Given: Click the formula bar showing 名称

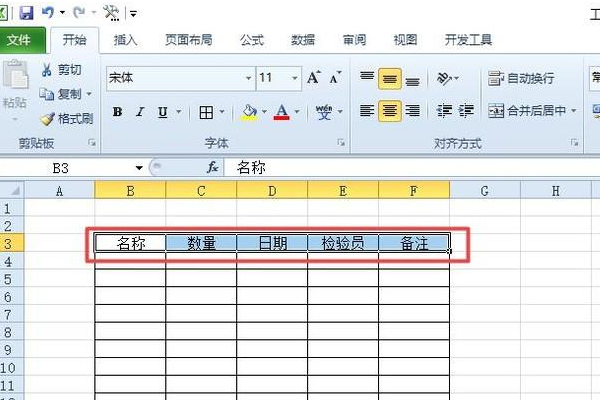Looking at the screenshot, I should (x=411, y=168).
